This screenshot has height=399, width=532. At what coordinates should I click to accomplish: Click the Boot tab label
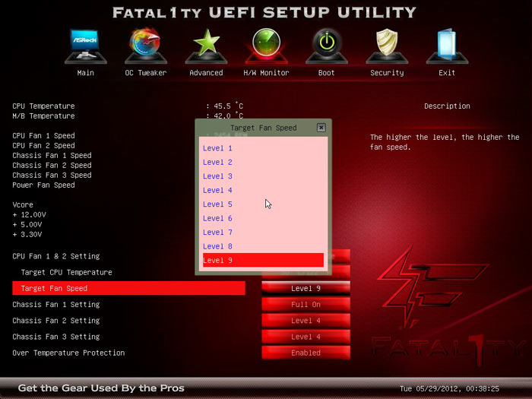[326, 73]
